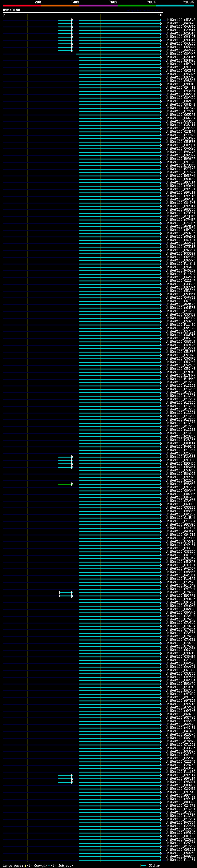
Task: Select the UniRef100_B9IPR1 label
Action: (x=180, y=596)
